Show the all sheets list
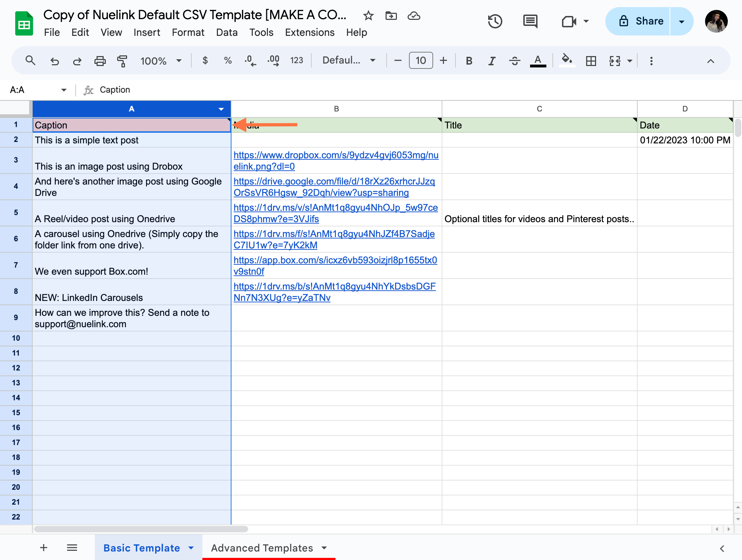 click(x=72, y=548)
